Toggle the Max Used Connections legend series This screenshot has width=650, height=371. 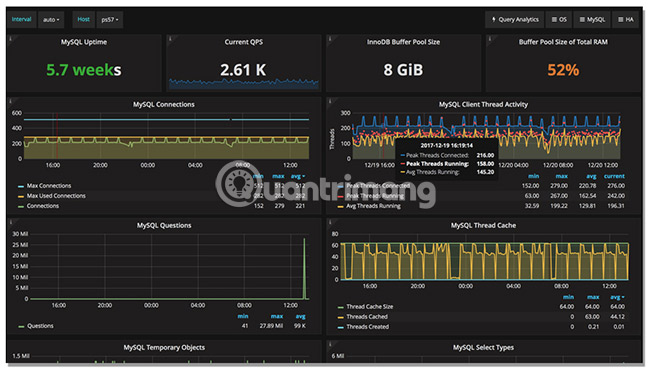[x=56, y=196]
